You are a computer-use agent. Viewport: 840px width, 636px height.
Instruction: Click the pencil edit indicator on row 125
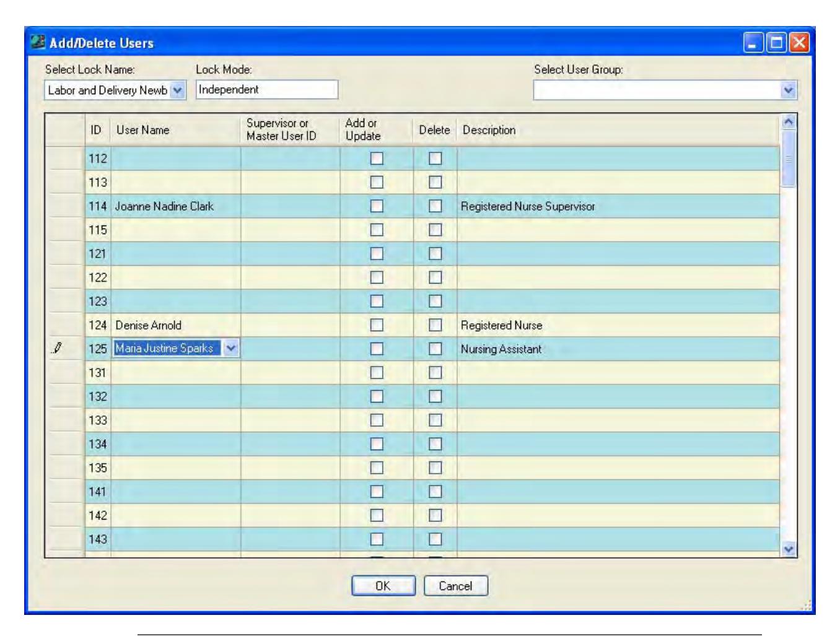pos(56,349)
